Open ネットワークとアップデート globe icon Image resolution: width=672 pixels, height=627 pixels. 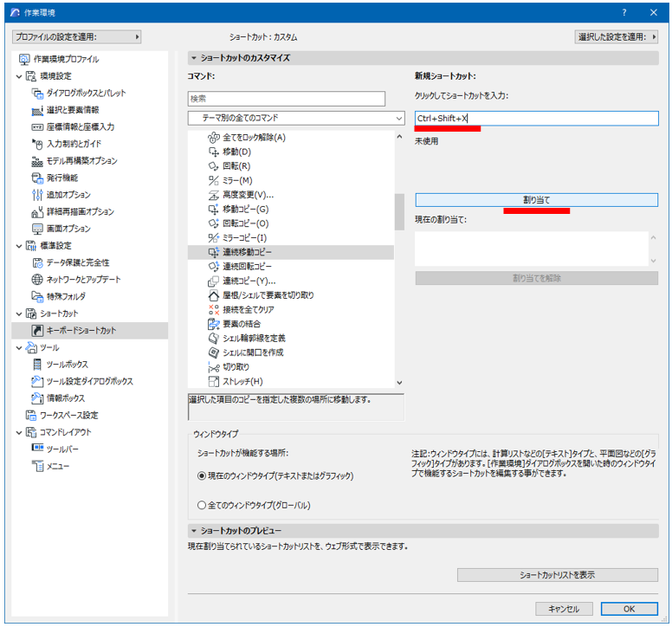coord(38,280)
